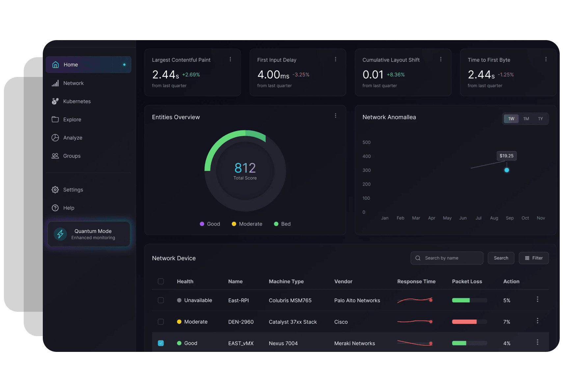
Task: Expand the Entities Overview three-dot menu
Action: pyautogui.click(x=335, y=116)
